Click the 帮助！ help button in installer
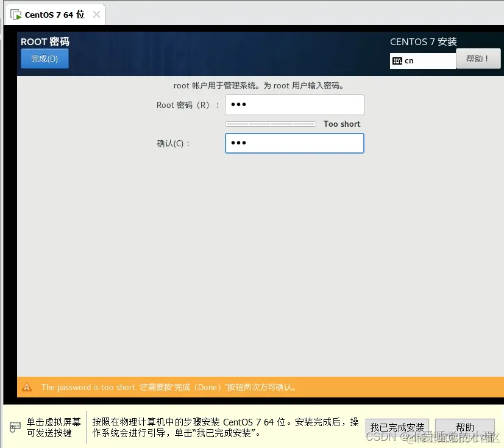The width and height of the screenshot is (504, 448). point(478,59)
